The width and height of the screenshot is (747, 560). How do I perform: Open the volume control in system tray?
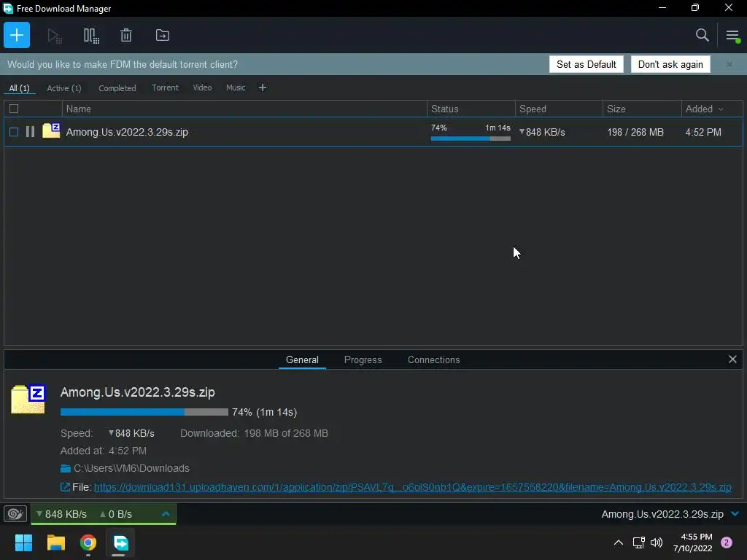tap(657, 542)
